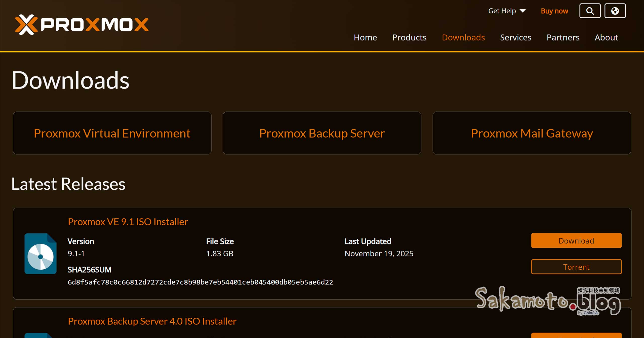The height and width of the screenshot is (338, 644).
Task: Select the Proxmox Mail Gateway card
Action: point(532,133)
